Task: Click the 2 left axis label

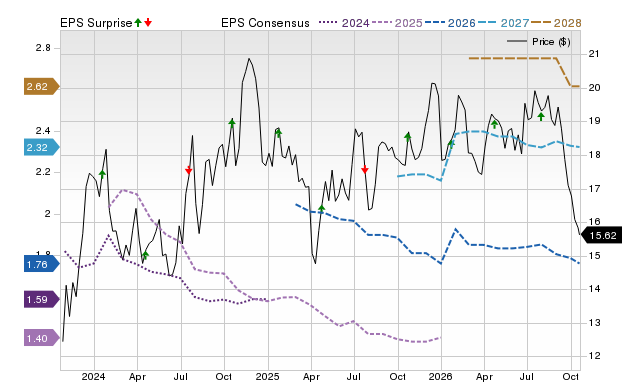Action: tap(47, 214)
